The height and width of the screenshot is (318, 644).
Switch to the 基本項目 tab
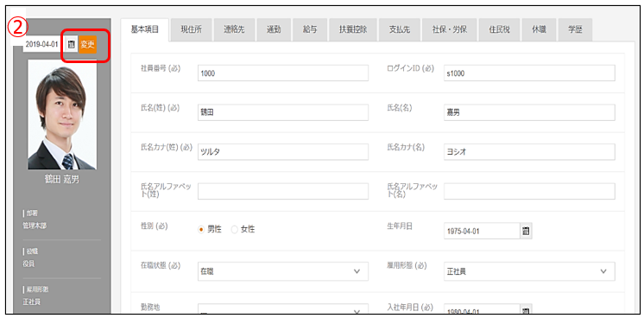click(x=144, y=29)
